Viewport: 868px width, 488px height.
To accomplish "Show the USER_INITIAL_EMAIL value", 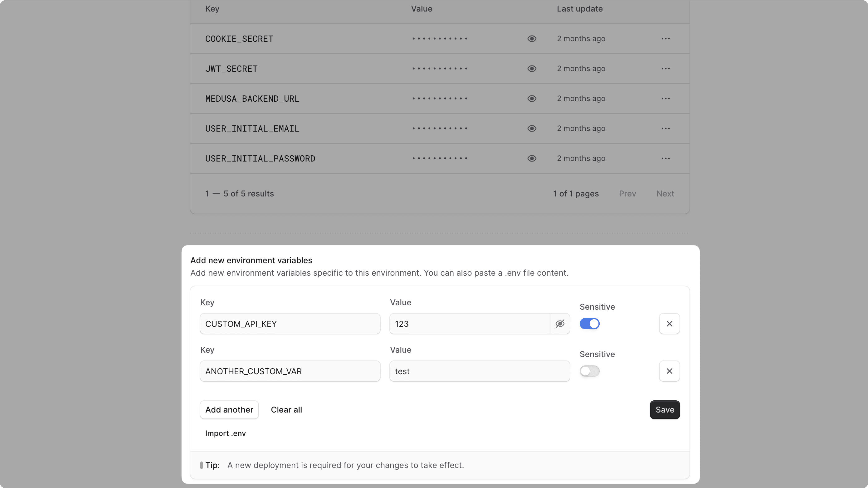I will (x=531, y=128).
